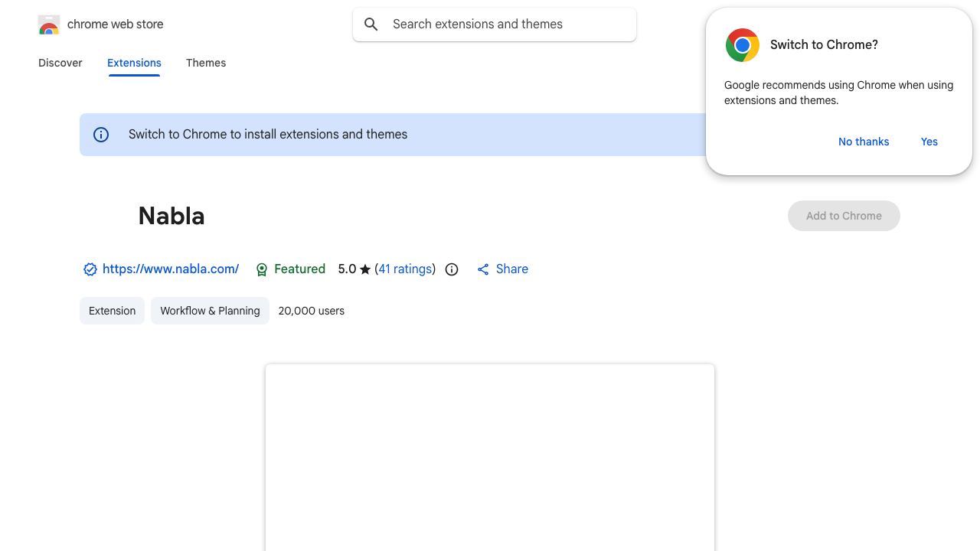This screenshot has width=980, height=551.
Task: Click the info icon in the blue banner
Action: (101, 135)
